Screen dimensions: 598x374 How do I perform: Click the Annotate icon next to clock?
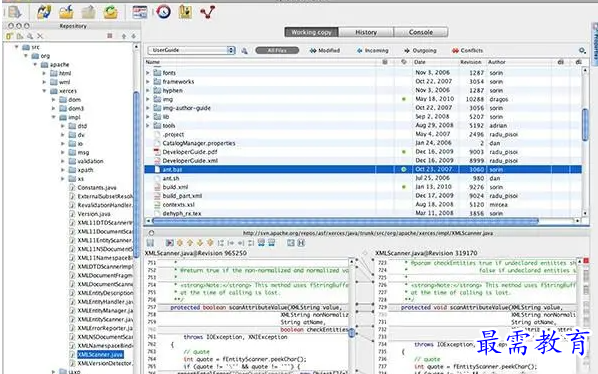click(185, 12)
